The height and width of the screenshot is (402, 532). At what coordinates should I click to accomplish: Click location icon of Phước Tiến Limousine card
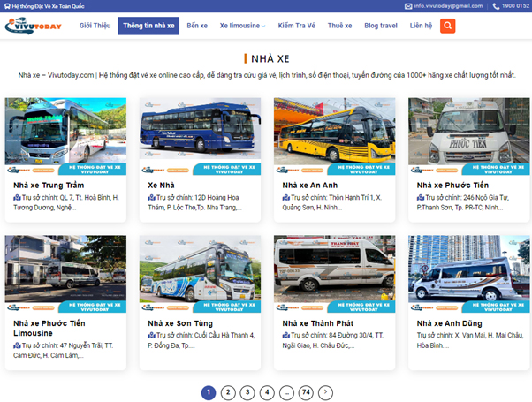click(x=17, y=345)
